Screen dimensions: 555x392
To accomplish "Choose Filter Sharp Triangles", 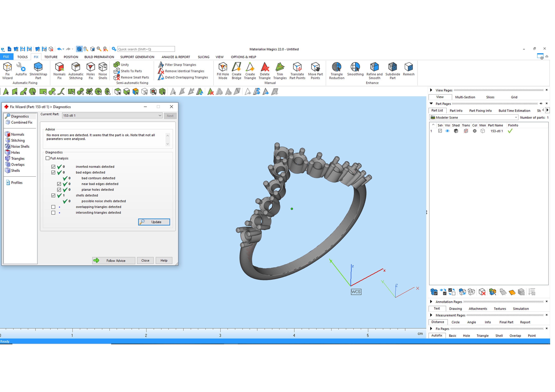I will point(177,65).
